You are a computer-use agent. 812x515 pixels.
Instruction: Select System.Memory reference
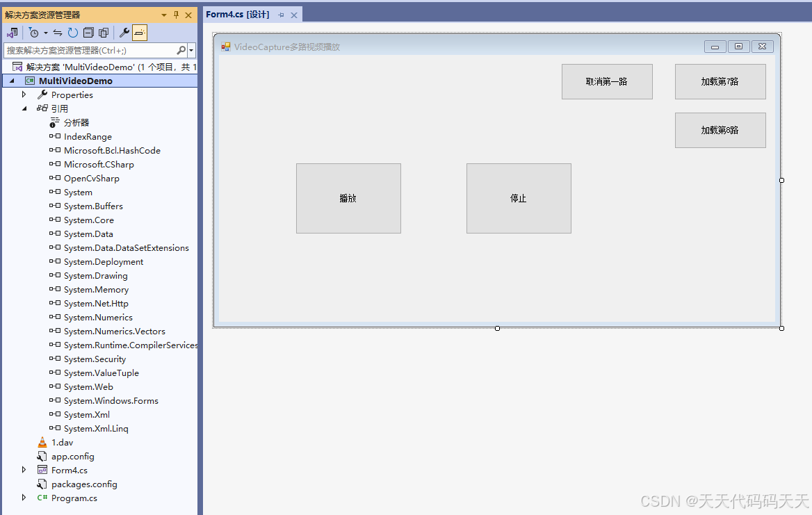pyautogui.click(x=97, y=290)
